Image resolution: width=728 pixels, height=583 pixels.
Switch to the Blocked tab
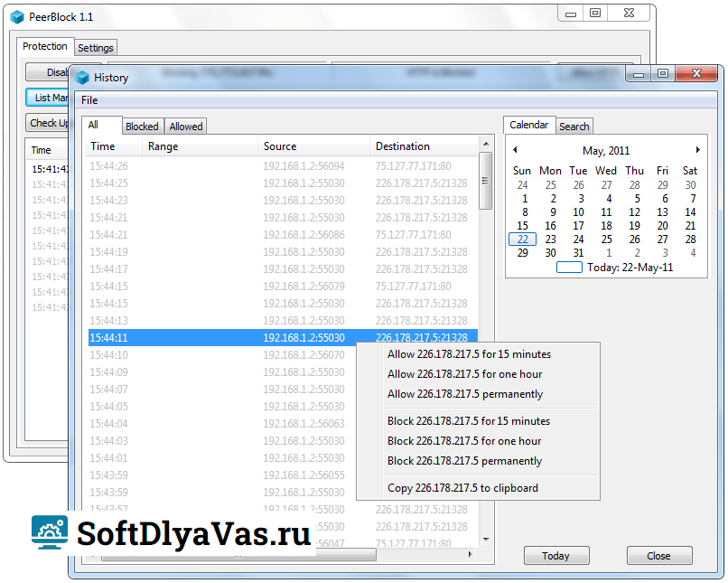point(142,127)
